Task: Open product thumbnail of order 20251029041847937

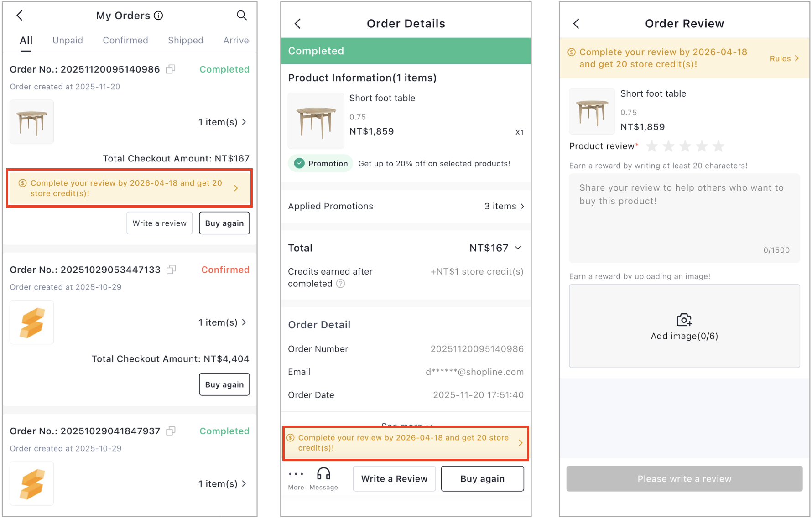Action: click(31, 483)
